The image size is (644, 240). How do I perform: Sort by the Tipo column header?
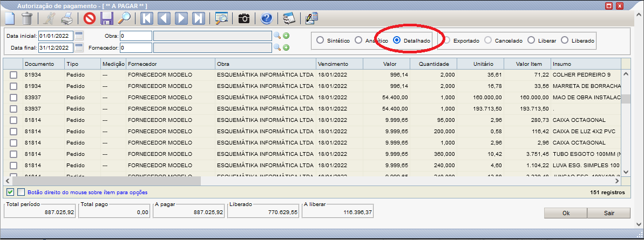click(x=83, y=64)
